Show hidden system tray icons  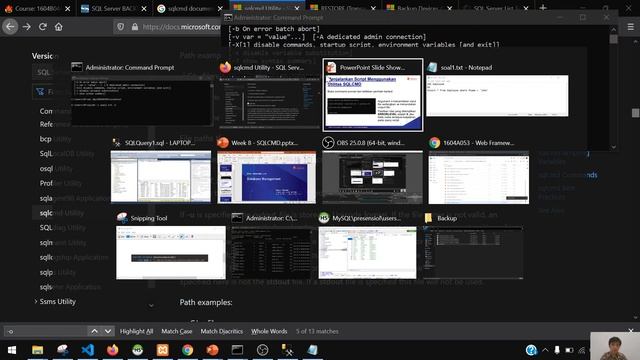[545, 350]
